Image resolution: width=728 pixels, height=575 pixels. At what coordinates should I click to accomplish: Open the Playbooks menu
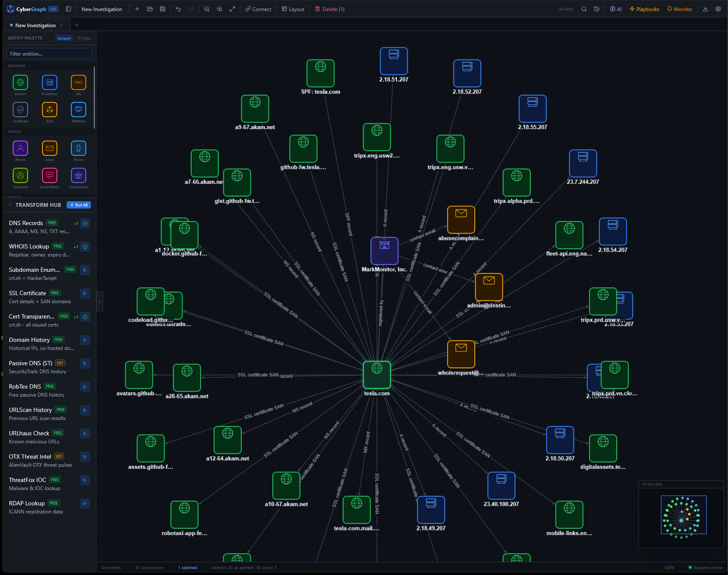tap(644, 9)
